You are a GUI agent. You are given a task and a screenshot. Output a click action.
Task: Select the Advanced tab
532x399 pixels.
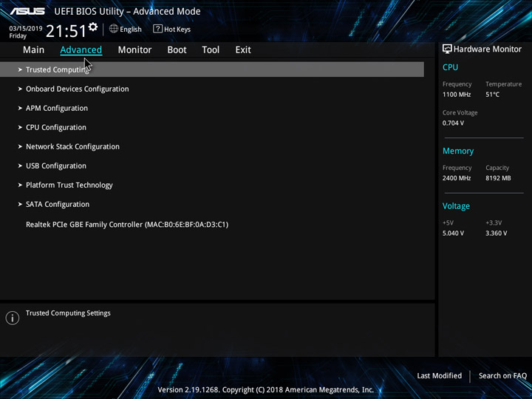click(x=81, y=50)
